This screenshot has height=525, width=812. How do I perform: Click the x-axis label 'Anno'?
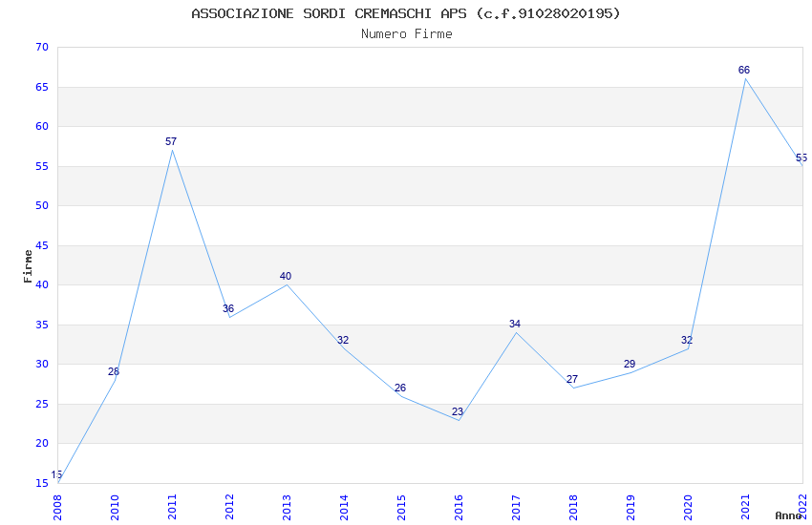point(788,515)
